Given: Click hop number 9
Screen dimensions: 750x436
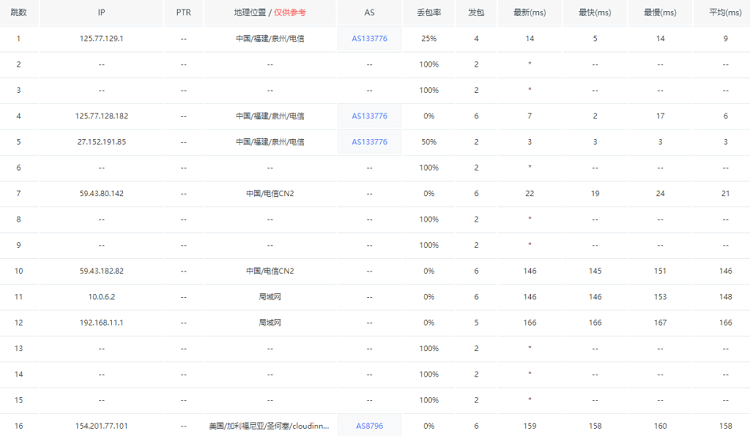Looking at the screenshot, I should [19, 245].
